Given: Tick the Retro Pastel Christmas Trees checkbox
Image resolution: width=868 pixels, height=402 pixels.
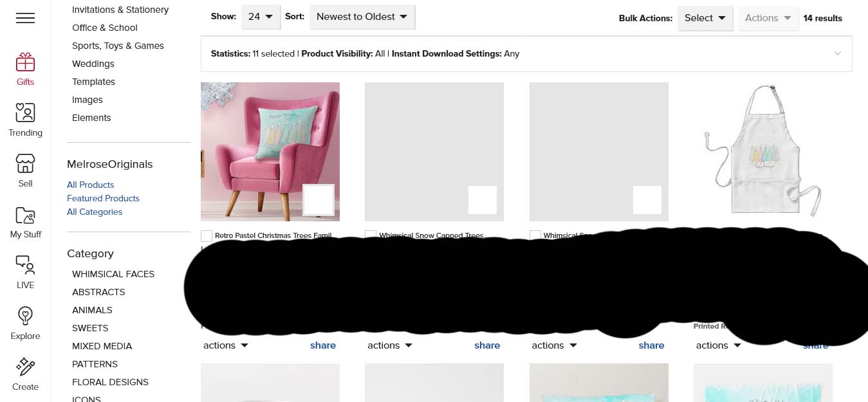Looking at the screenshot, I should point(207,236).
